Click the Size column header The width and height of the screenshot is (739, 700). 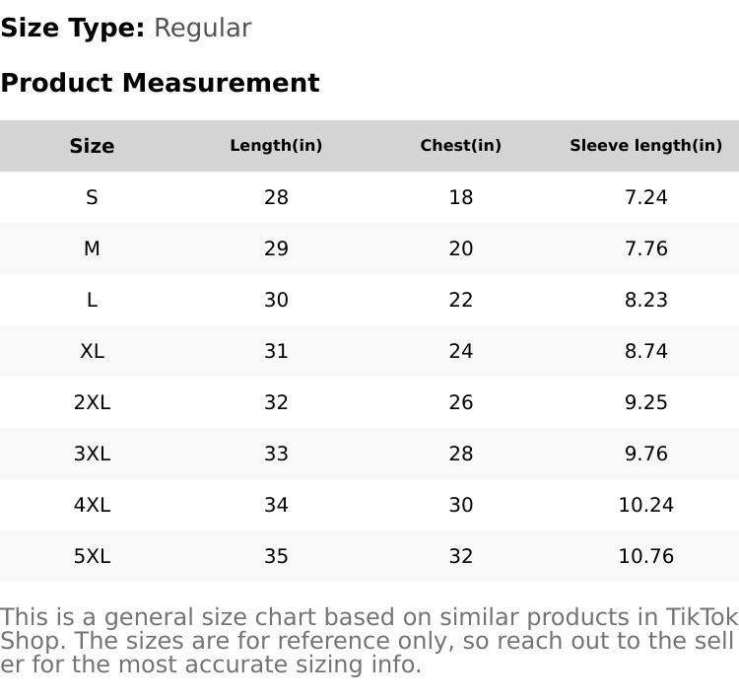click(x=92, y=146)
